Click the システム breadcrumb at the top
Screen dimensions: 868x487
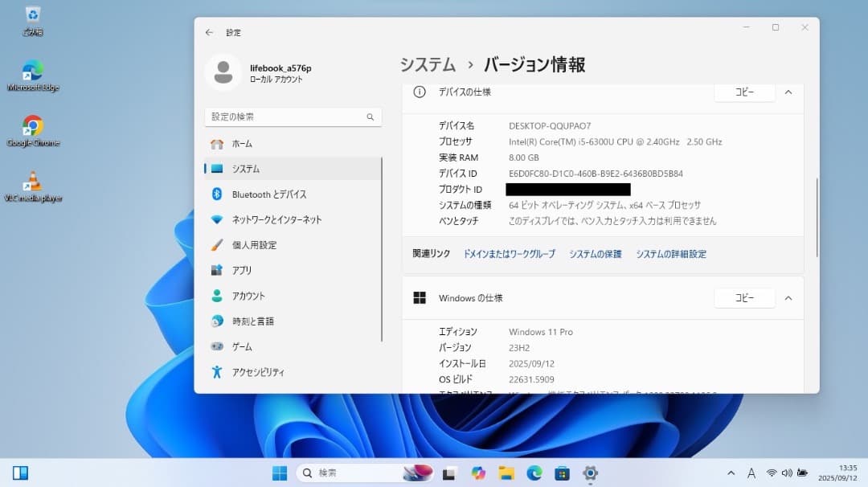pos(427,63)
